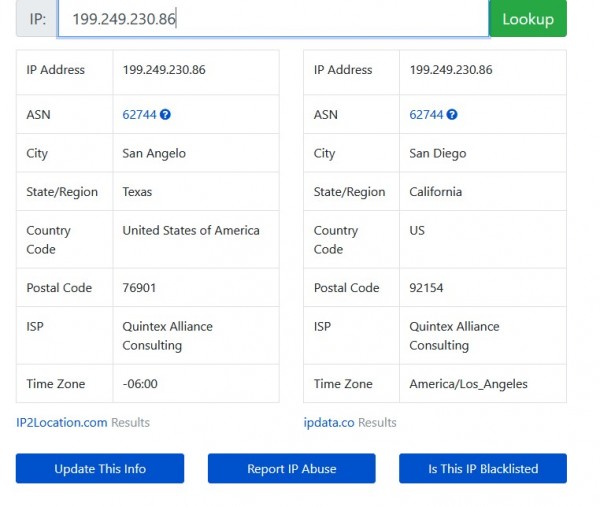Click the green Lookup button

[x=528, y=18]
